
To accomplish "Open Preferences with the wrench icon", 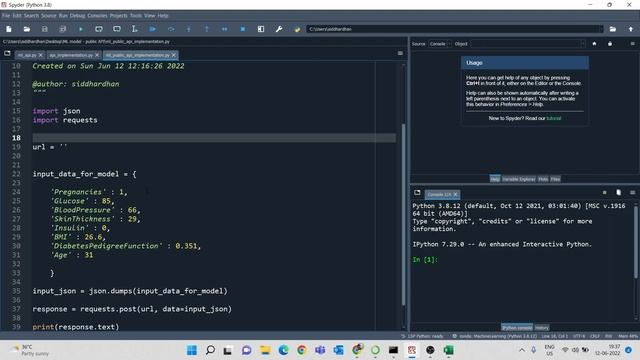I will pos(279,29).
